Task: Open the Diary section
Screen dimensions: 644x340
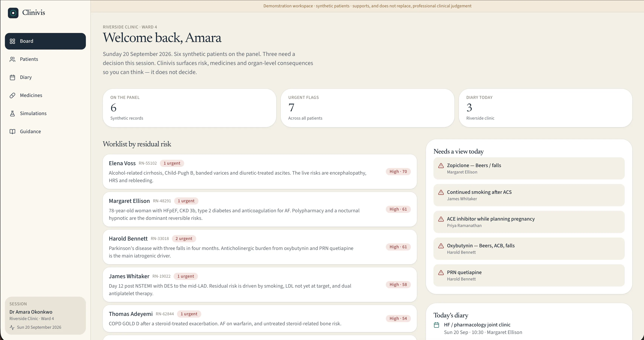Action: pos(45,77)
